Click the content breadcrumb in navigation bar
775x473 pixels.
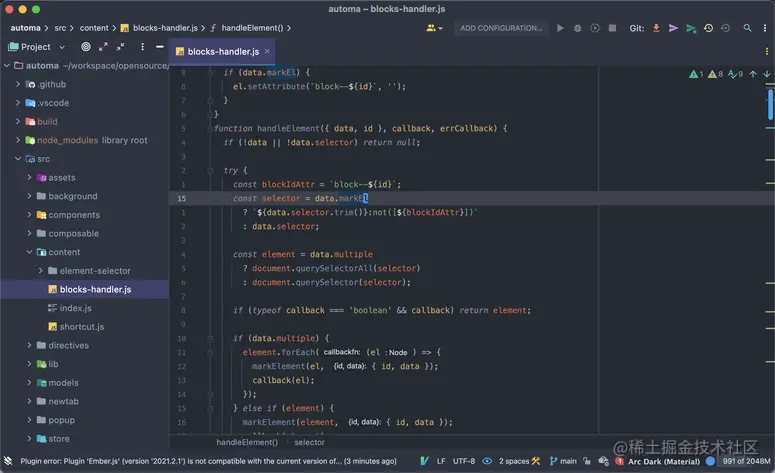coord(94,28)
